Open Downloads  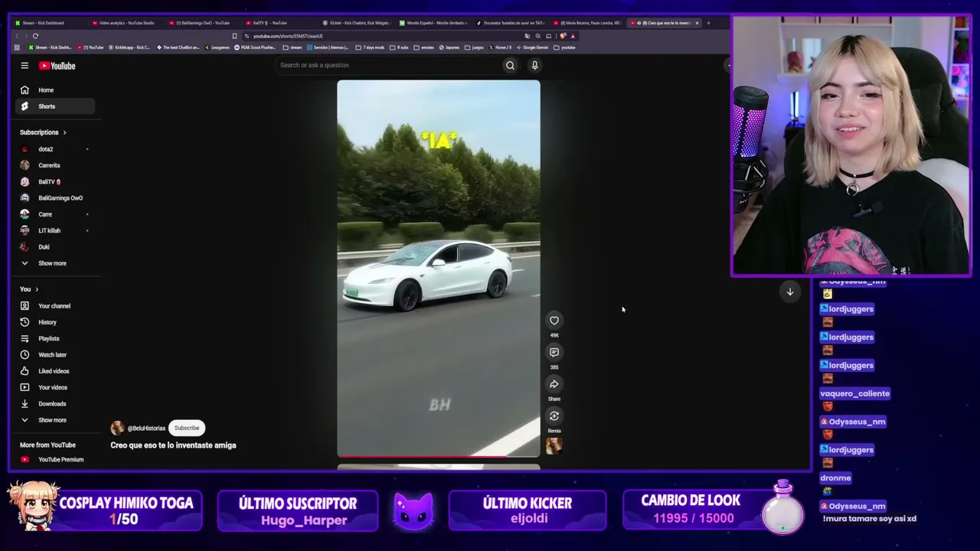click(x=54, y=404)
